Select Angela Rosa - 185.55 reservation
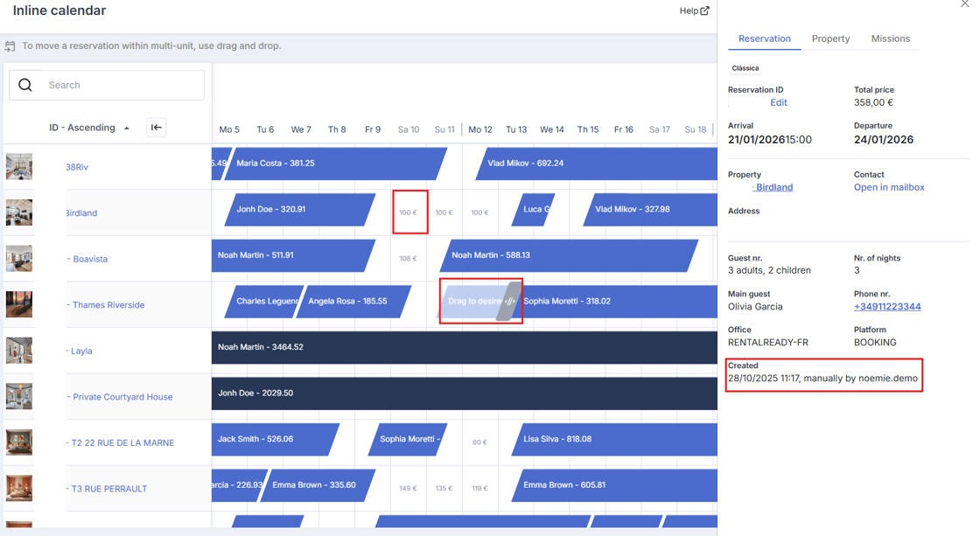980x536 pixels. click(x=353, y=301)
